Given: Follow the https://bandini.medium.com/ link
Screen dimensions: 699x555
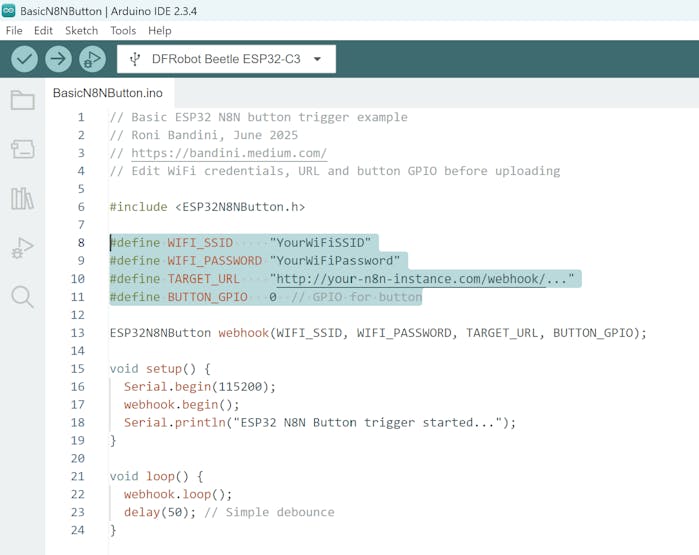Looking at the screenshot, I should (229, 153).
